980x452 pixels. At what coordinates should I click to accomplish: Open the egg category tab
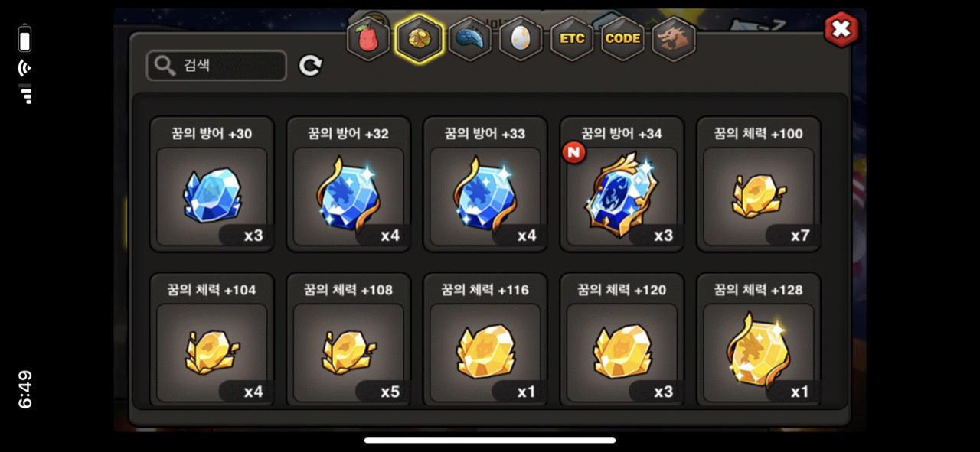[x=521, y=38]
